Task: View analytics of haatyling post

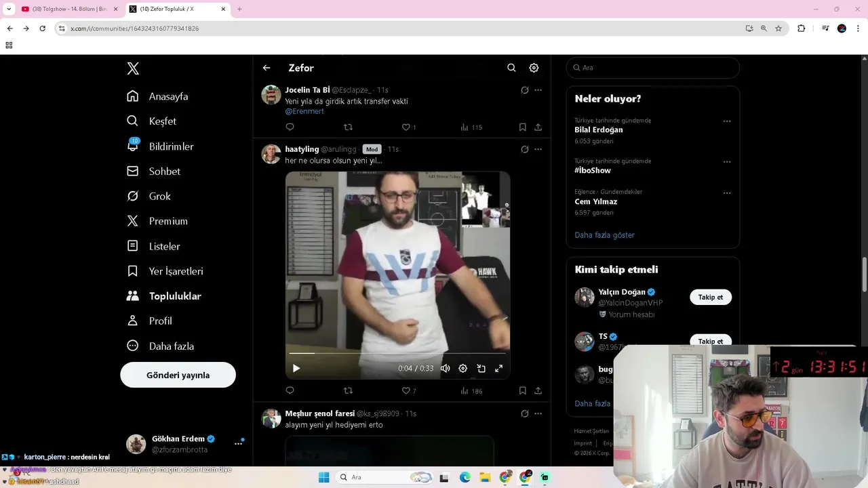Action: [471, 391]
